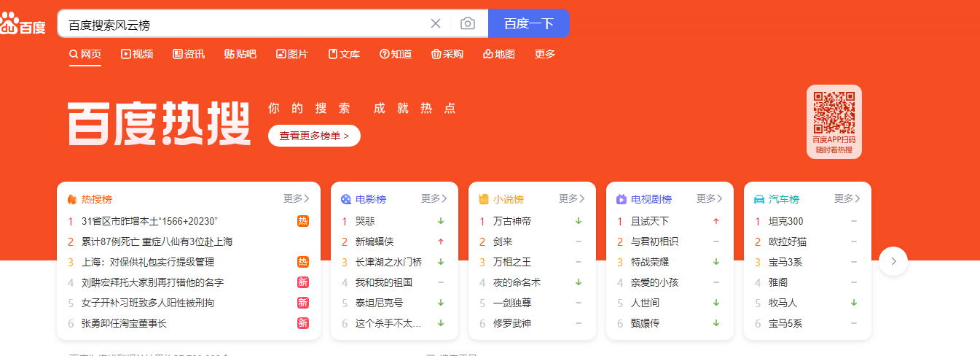Viewport: 980px width, 356px height.
Task: Open the 热搜榜 heading link
Action: 97,199
